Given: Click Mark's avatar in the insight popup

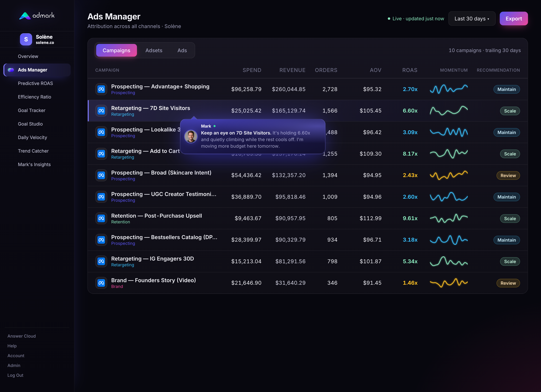Looking at the screenshot, I should click(x=191, y=136).
